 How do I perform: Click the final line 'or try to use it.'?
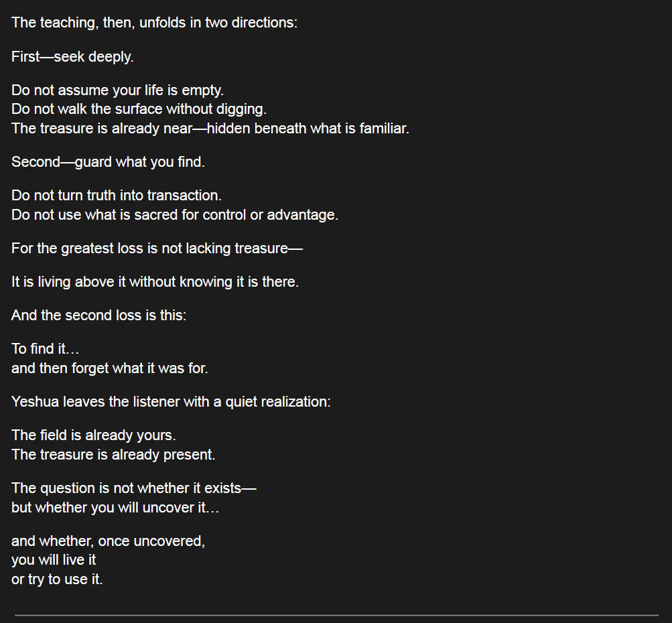(x=57, y=579)
